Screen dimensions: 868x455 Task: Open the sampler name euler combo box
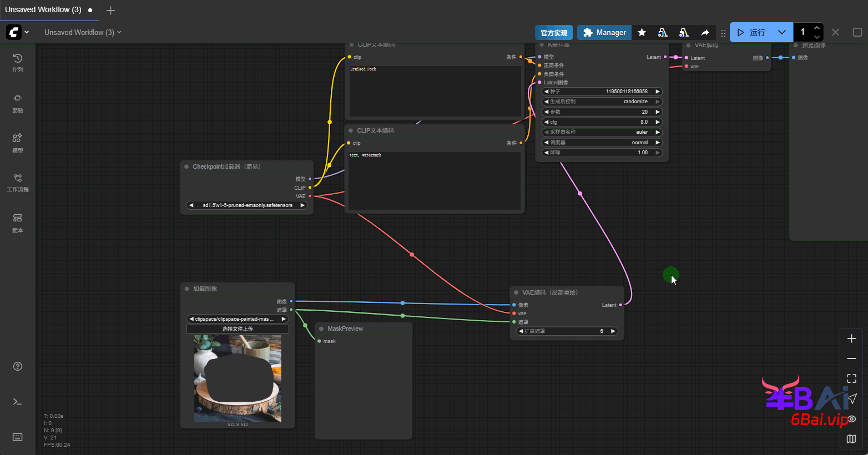[602, 132]
